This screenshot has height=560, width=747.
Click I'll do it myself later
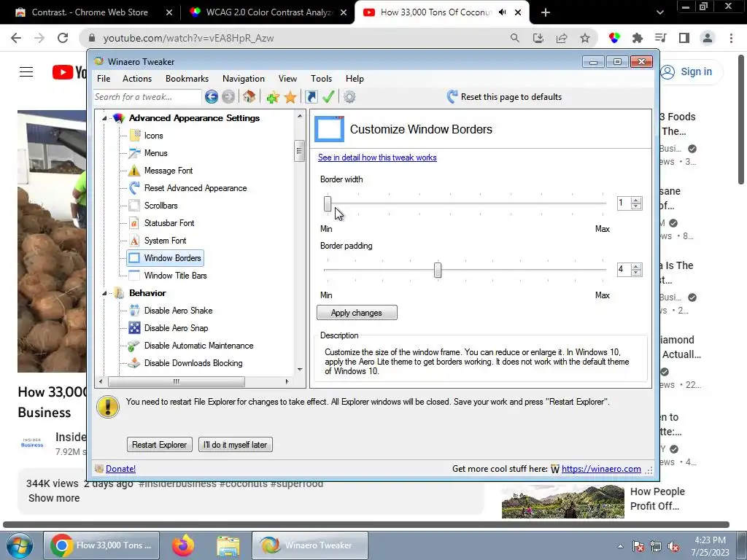[x=236, y=445]
